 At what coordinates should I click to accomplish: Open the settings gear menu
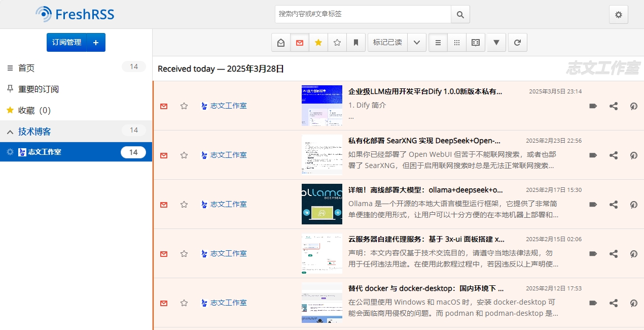[619, 15]
